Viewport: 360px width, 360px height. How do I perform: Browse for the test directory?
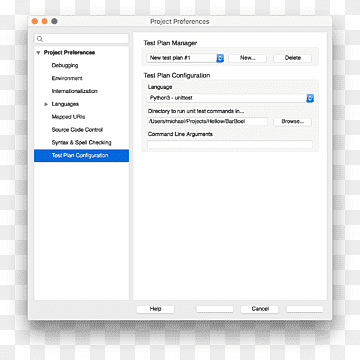click(293, 122)
